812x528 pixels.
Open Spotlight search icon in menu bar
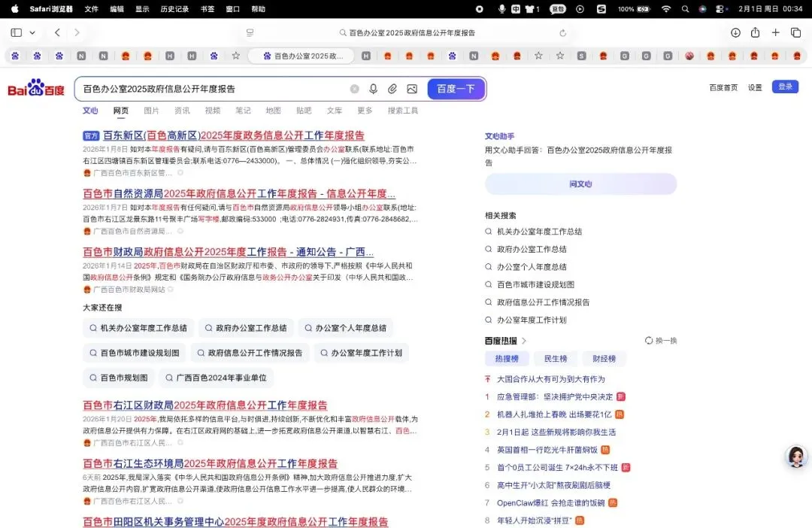point(685,9)
